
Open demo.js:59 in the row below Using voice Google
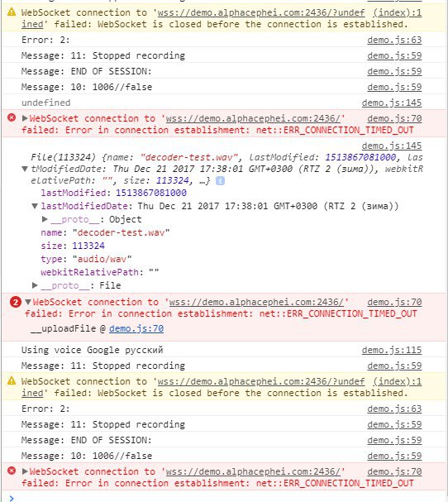click(x=394, y=366)
